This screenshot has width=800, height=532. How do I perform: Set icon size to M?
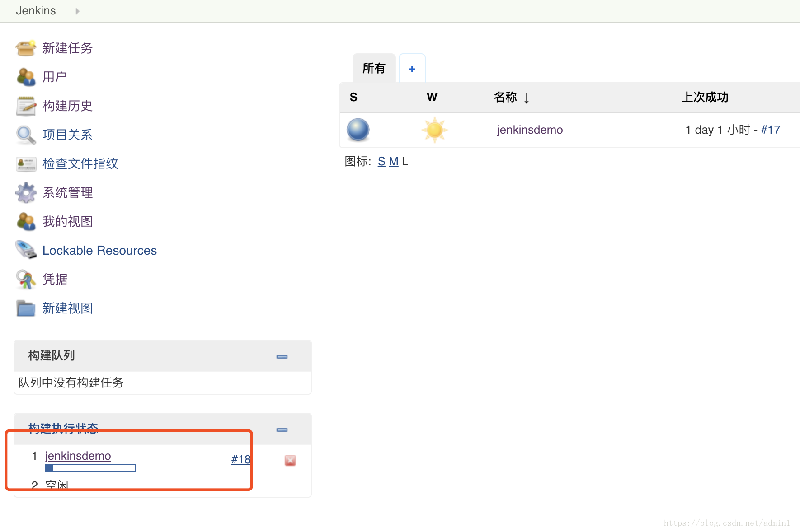(394, 161)
